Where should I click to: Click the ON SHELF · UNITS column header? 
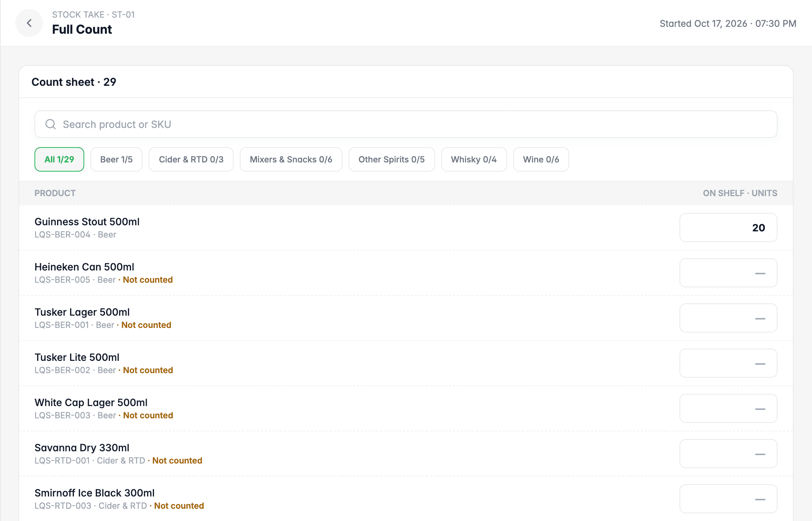point(740,193)
